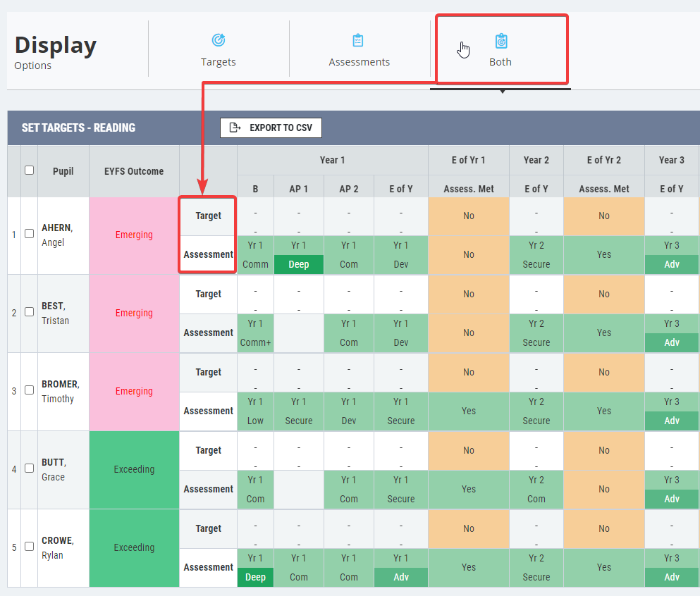Click the Export to CSV button
700x596 pixels.
(271, 128)
